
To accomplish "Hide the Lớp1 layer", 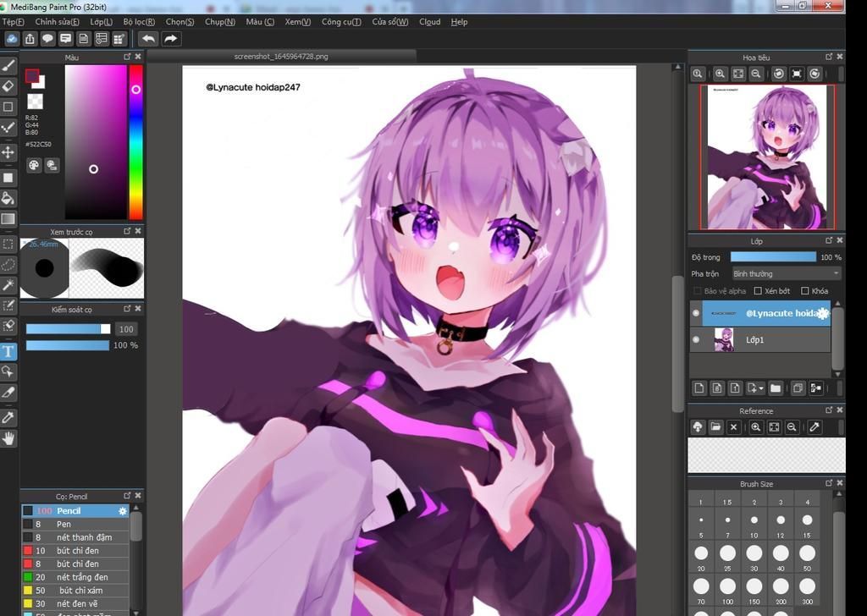I will tap(696, 340).
